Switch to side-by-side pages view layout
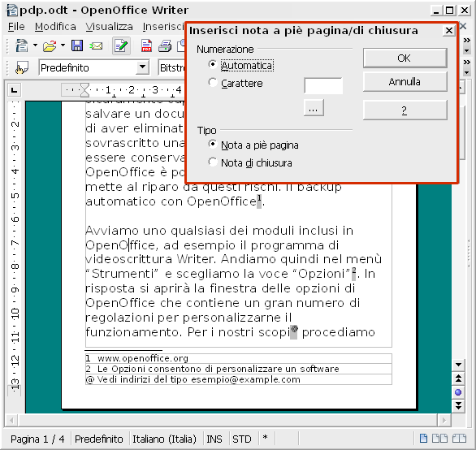 tap(439, 438)
